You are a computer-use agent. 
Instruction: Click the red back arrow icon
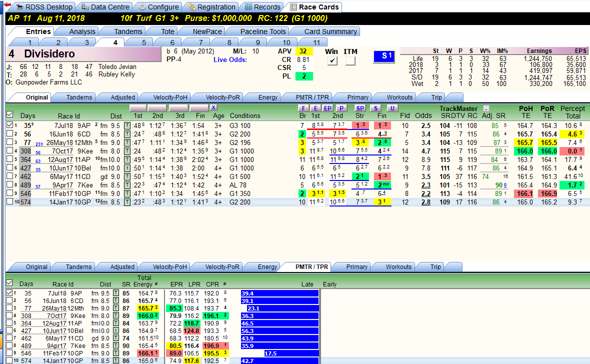(7, 4)
